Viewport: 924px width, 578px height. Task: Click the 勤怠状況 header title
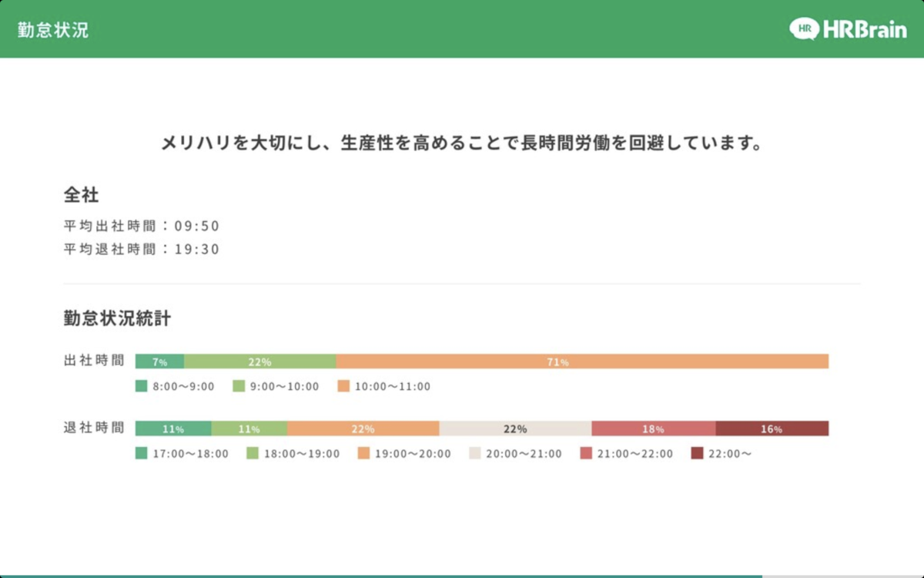tap(53, 30)
